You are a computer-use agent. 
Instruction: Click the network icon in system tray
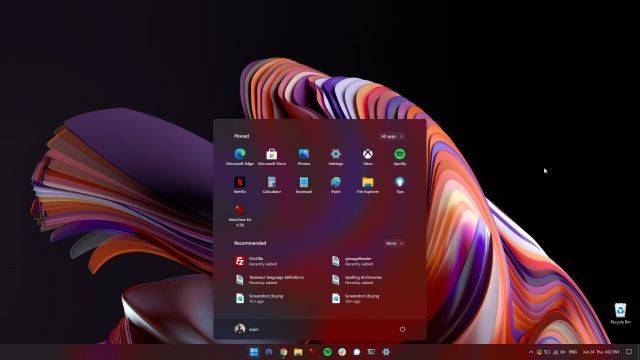pos(555,352)
